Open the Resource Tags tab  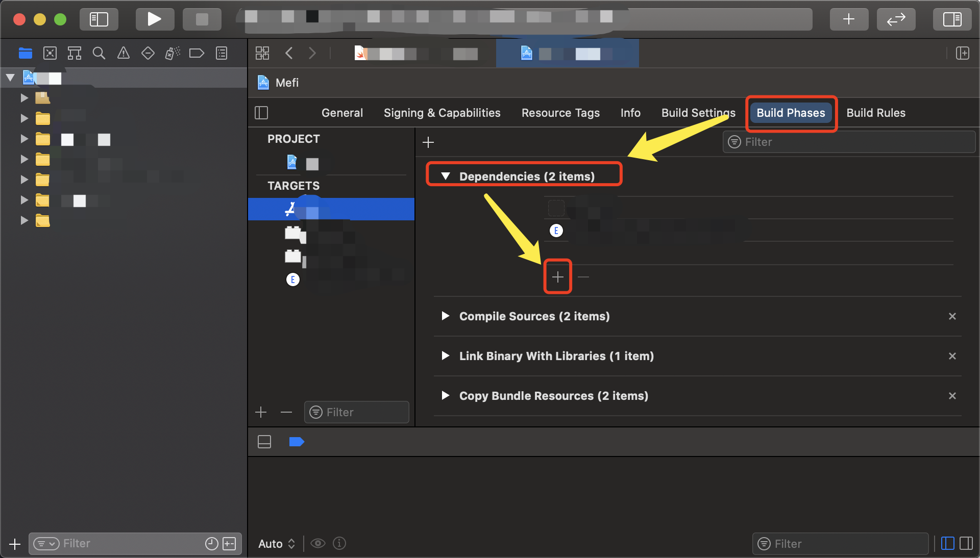[560, 113]
